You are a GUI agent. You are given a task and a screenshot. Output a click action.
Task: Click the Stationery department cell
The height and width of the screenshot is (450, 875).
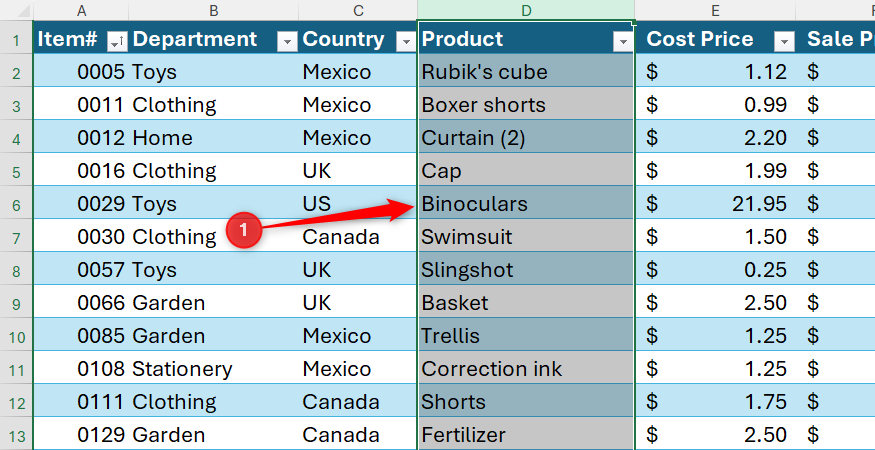[214, 368]
